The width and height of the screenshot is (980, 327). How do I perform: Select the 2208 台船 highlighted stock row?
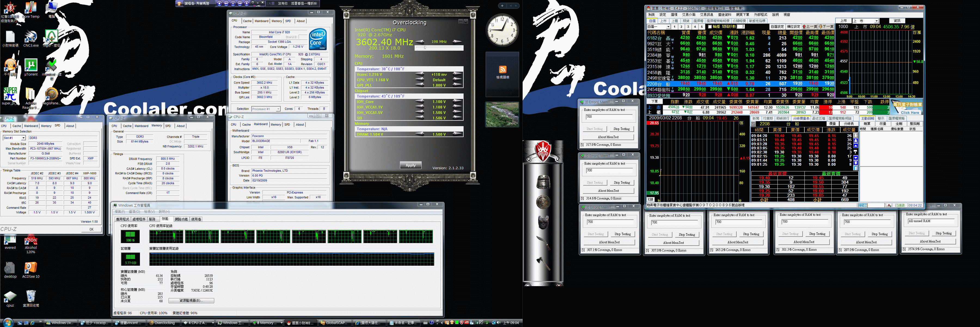pos(740,83)
